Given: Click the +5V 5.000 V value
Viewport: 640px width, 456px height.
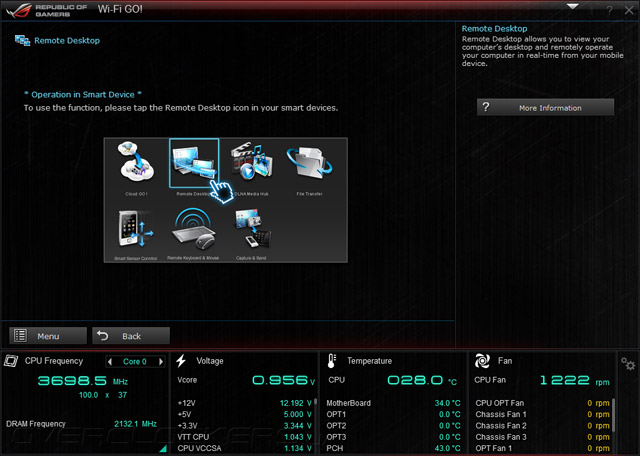Looking at the screenshot, I should tap(298, 414).
